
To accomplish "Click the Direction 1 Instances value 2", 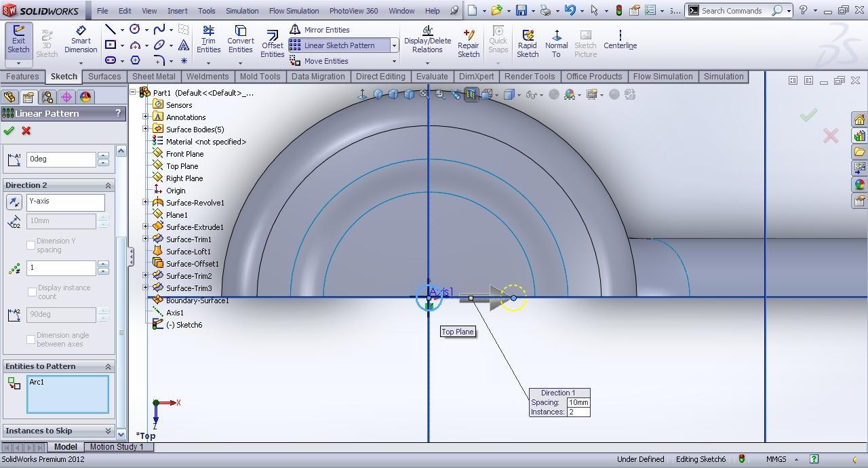I will click(x=578, y=412).
